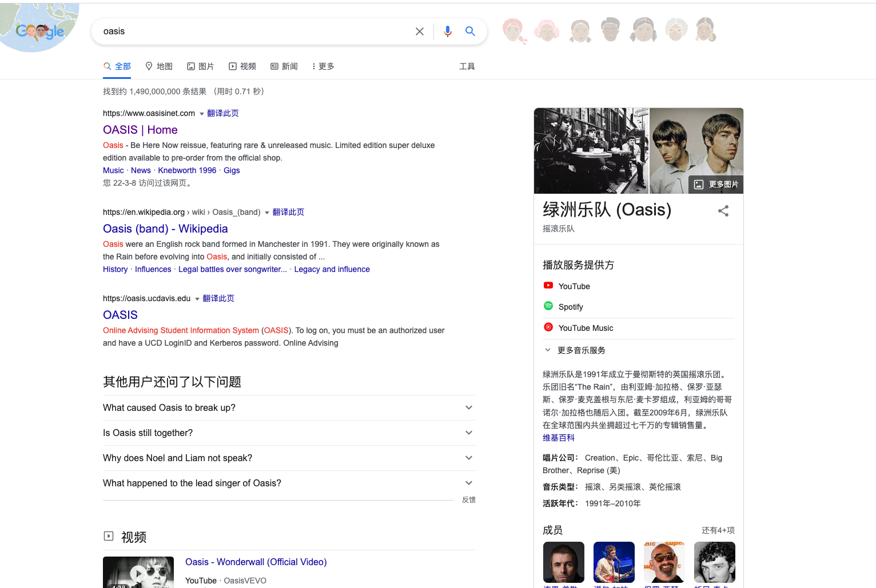This screenshot has height=588, width=876.
Task: Click the last doodle face on the right
Action: 706,30
